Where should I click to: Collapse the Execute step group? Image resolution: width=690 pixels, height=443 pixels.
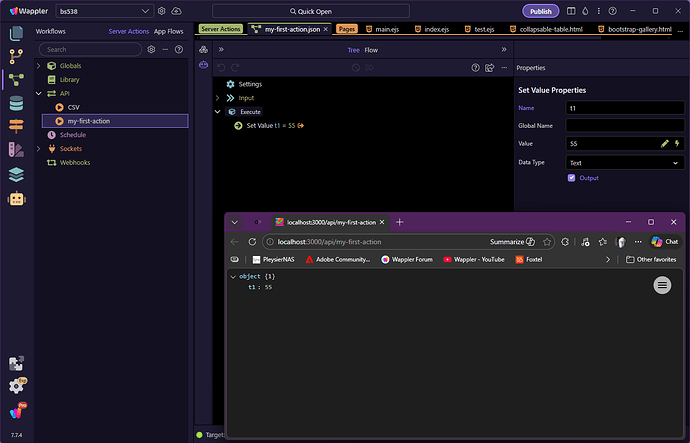pos(218,112)
